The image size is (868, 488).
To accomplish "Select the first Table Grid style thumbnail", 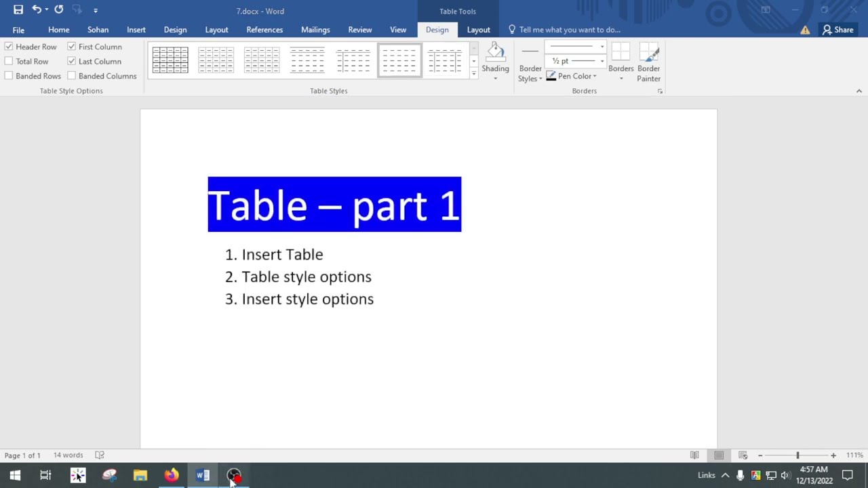I will 170,60.
